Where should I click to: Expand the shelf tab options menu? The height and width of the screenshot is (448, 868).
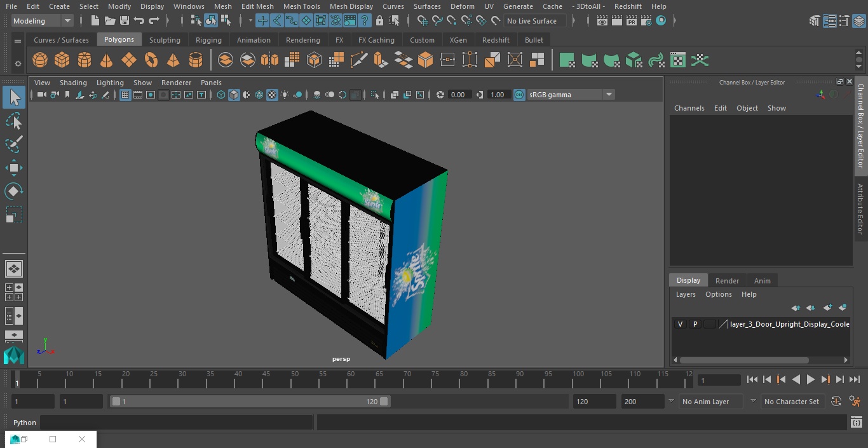pos(18,40)
